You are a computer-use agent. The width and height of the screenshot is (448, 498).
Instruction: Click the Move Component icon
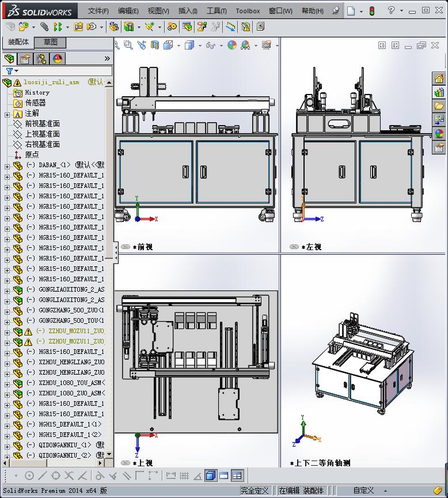tap(92, 27)
